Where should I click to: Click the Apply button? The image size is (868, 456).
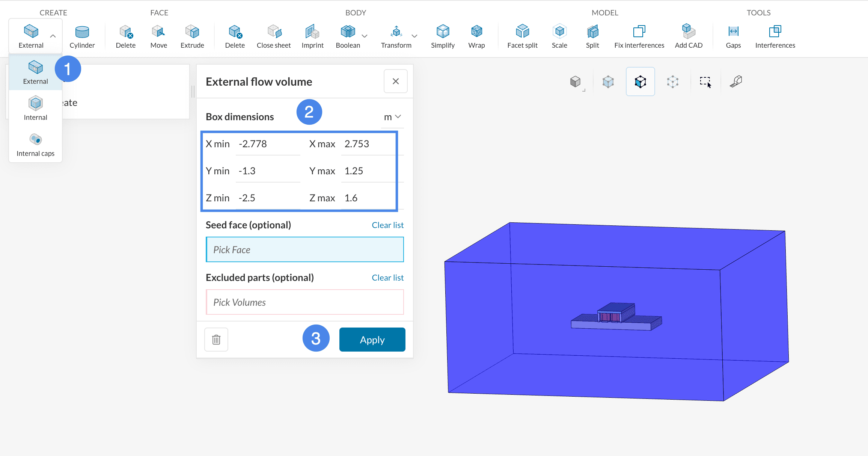pos(372,340)
